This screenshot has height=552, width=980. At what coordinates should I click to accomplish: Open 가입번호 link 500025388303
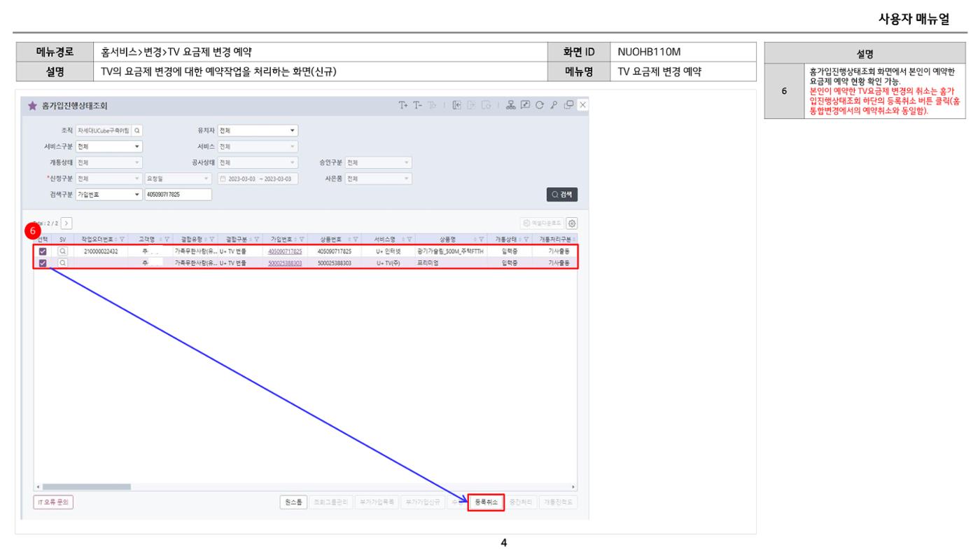[x=285, y=263]
